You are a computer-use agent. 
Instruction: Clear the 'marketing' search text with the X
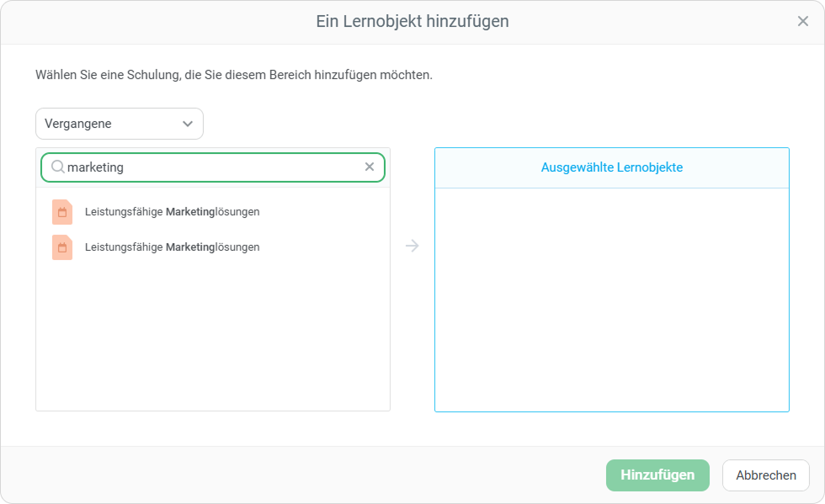(x=369, y=167)
